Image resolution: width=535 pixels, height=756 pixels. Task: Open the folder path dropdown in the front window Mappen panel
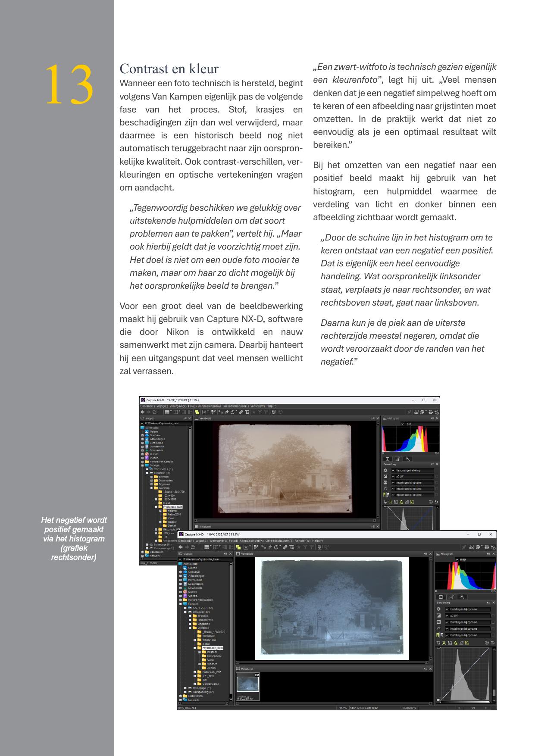click(205, 559)
